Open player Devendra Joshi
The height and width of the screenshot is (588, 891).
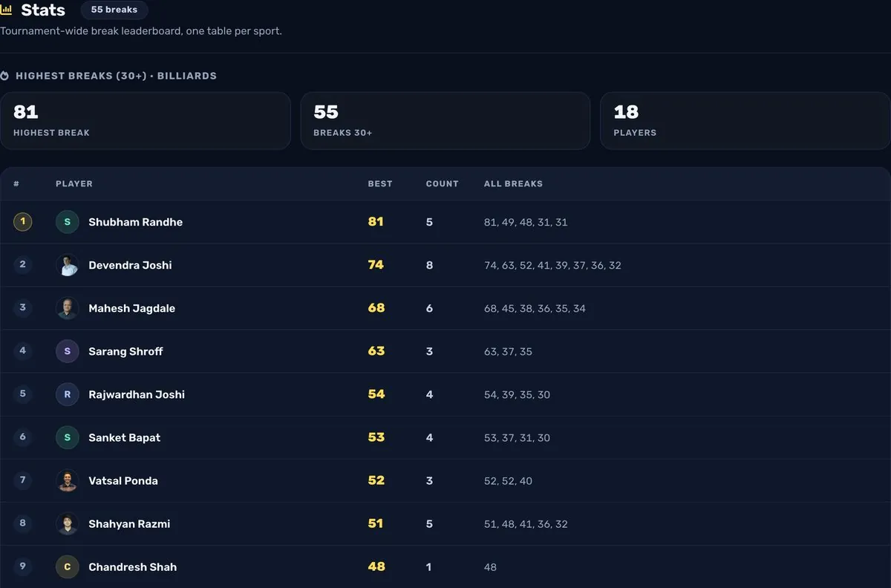[130, 265]
